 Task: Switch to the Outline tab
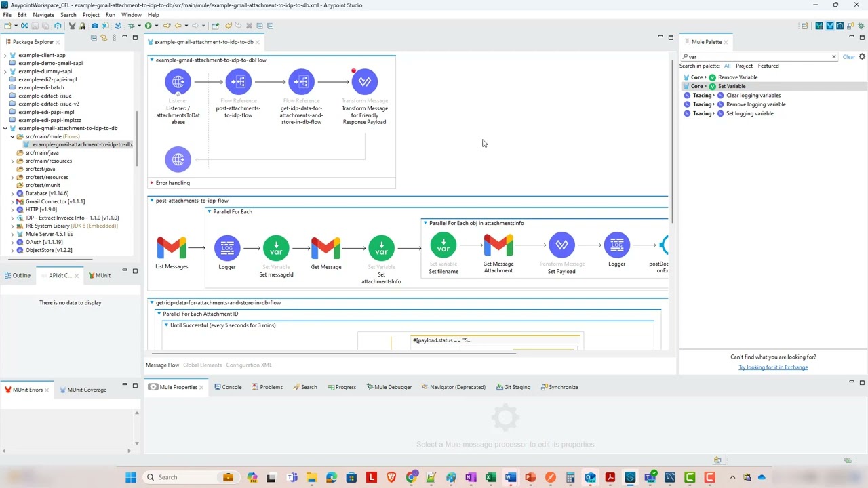pos(17,275)
